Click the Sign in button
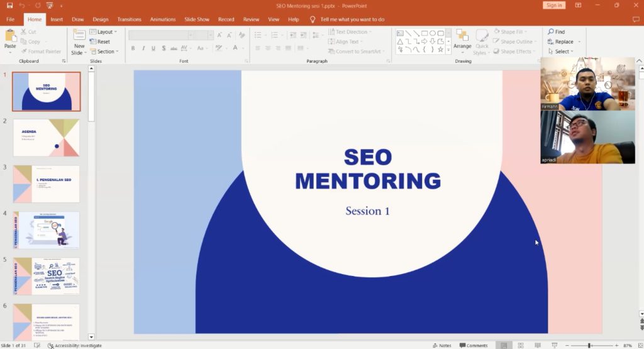 coord(554,5)
